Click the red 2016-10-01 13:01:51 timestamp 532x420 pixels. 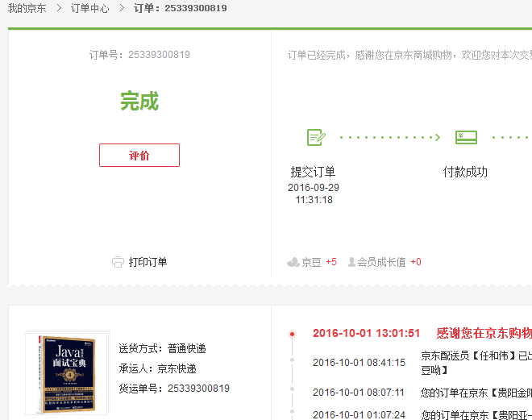366,333
